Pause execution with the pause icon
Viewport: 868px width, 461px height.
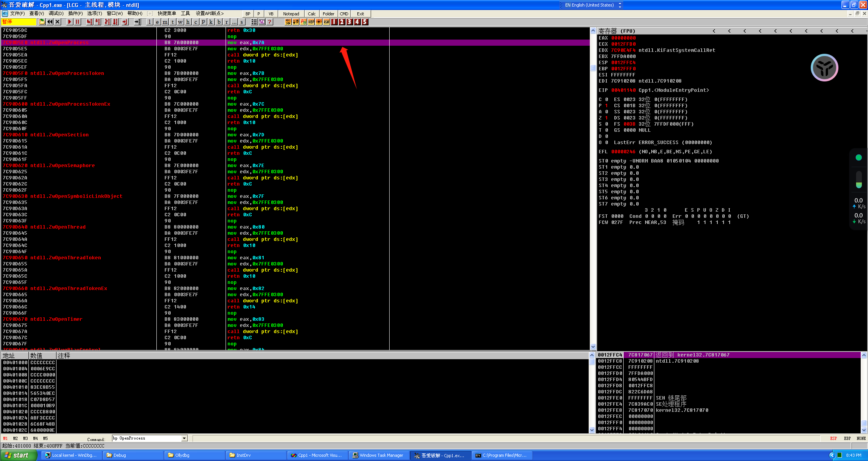[x=78, y=22]
